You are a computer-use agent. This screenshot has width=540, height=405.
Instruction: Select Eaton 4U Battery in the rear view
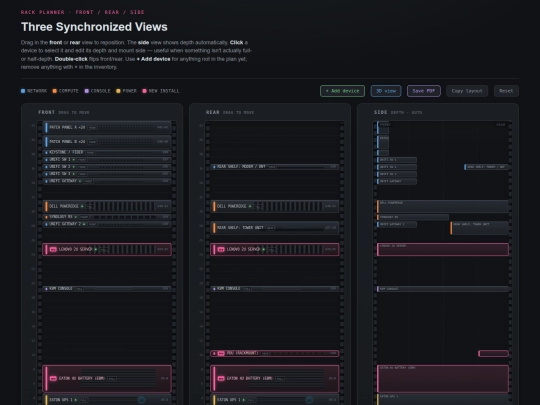point(274,378)
